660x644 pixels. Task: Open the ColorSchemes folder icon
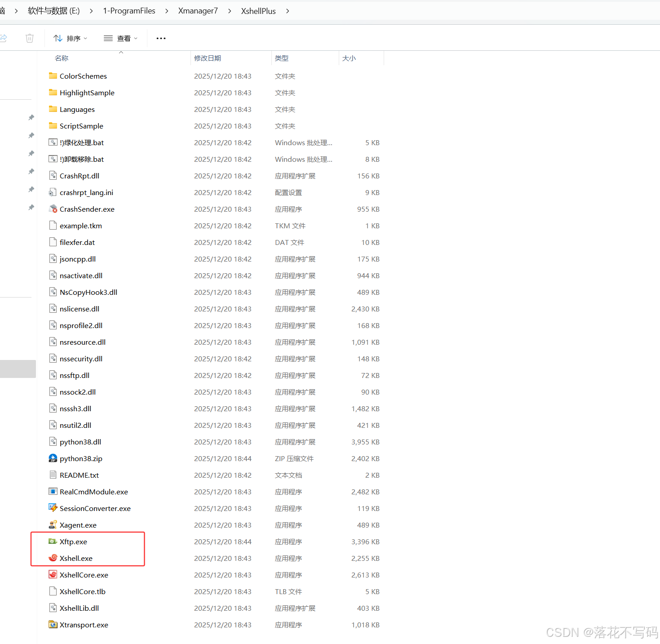tap(53, 76)
